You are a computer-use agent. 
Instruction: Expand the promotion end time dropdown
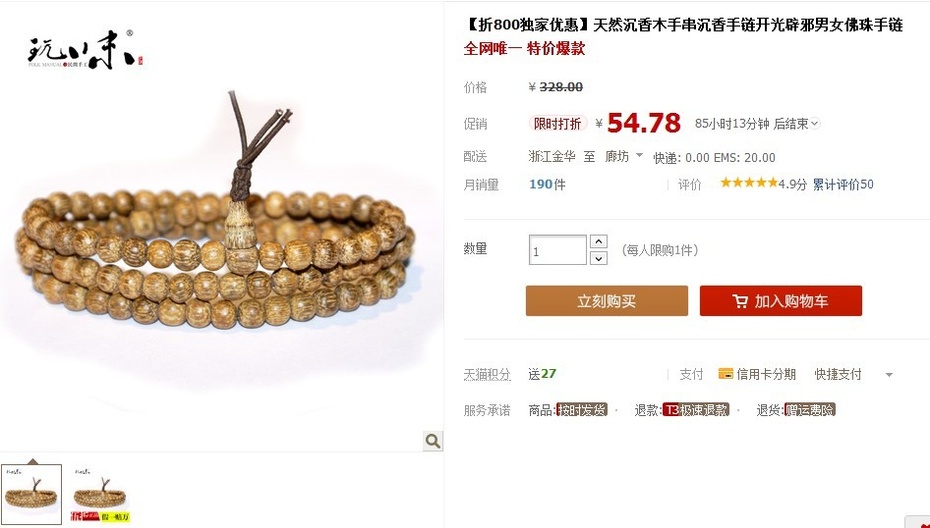pos(815,123)
